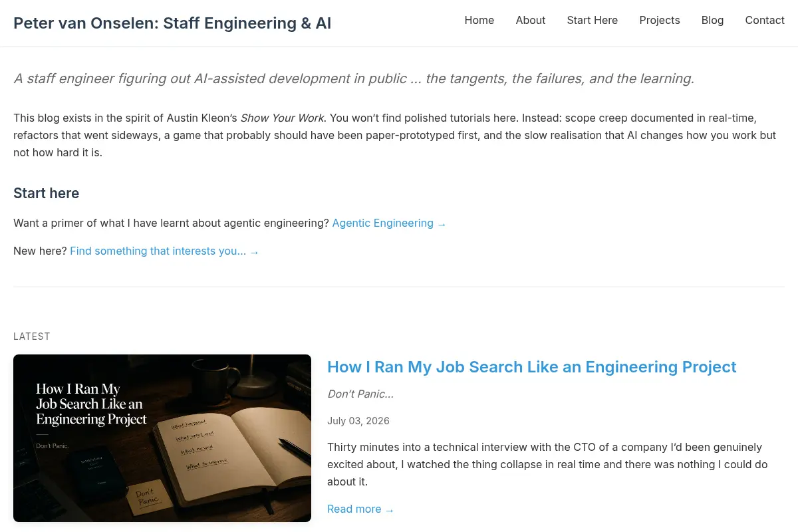Click the italic tagline about staff engineer

pos(354,78)
